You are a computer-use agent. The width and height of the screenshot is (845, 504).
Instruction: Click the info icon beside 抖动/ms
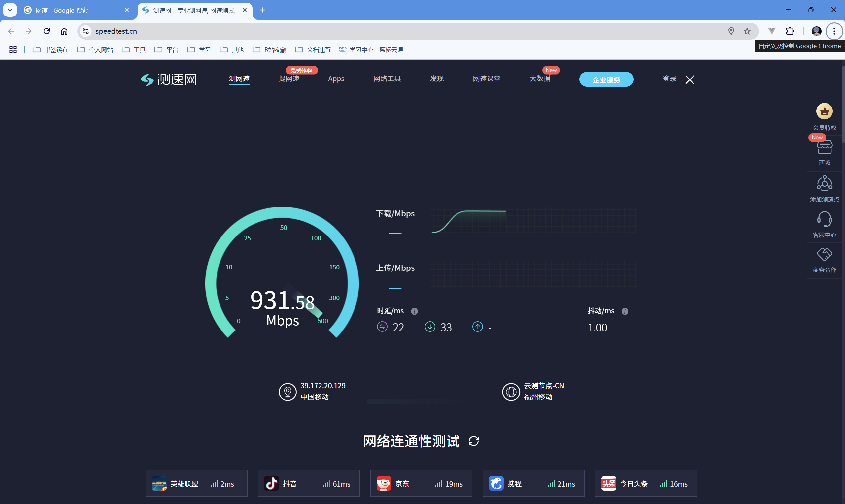tap(625, 311)
